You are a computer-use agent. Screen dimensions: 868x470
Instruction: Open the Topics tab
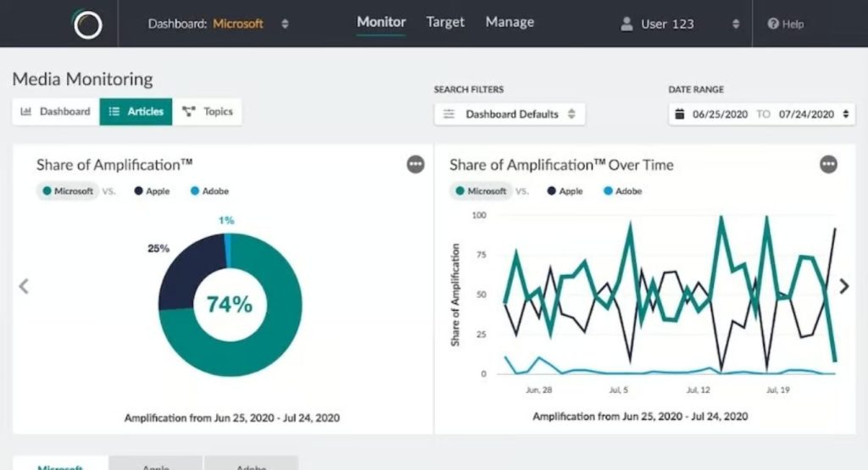coord(208,112)
